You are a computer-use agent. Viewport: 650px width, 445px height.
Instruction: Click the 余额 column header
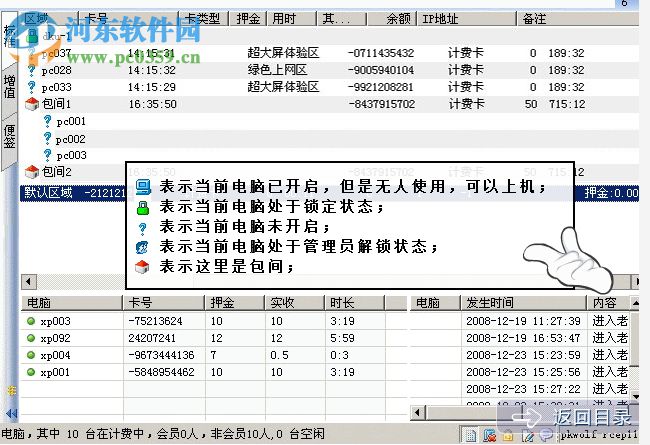391,19
